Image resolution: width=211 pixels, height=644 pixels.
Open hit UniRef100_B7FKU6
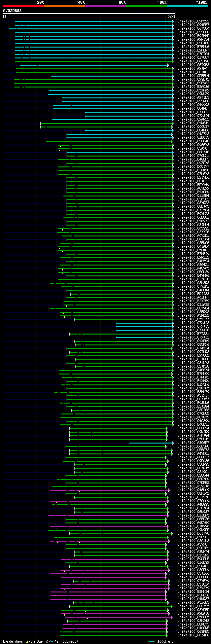(193, 47)
